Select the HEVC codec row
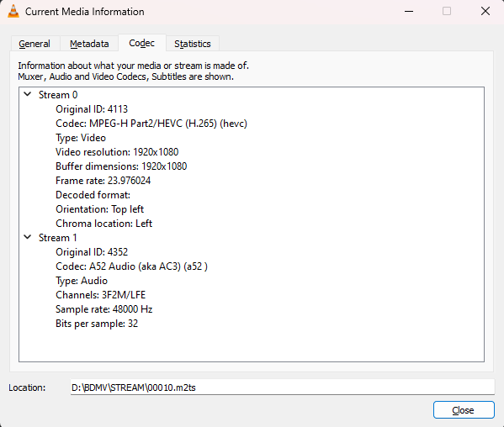The image size is (504, 427). (x=151, y=124)
